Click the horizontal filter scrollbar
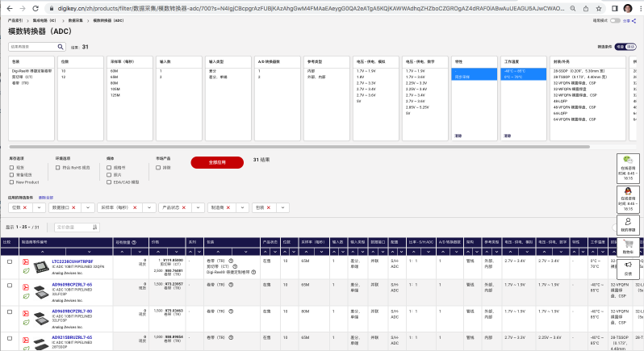The image size is (644, 351). click(x=299, y=147)
